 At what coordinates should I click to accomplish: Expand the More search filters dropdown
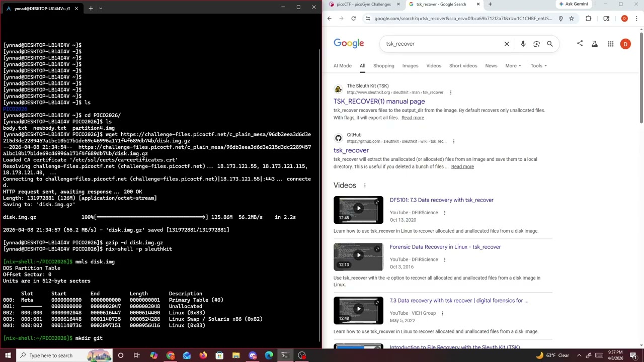[x=513, y=66]
